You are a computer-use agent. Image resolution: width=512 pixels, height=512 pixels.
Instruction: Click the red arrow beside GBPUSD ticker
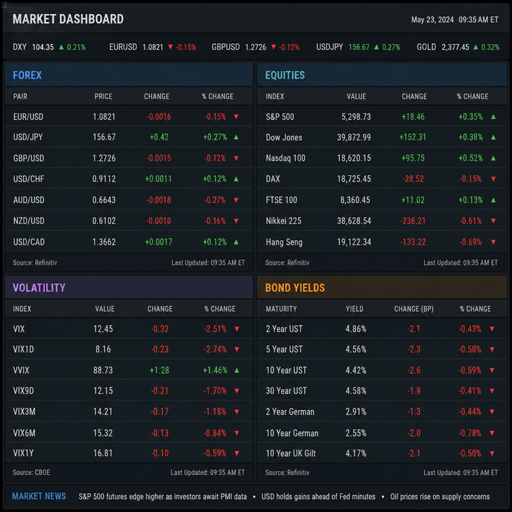pyautogui.click(x=273, y=47)
